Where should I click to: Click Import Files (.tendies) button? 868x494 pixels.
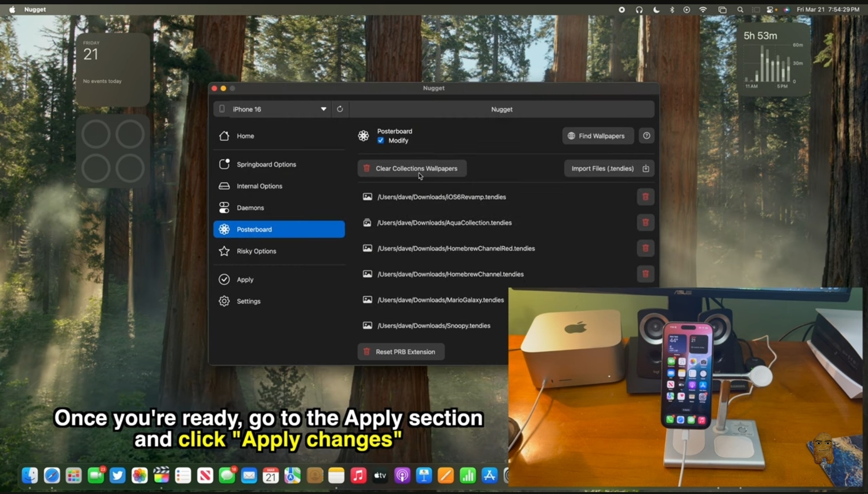point(609,168)
